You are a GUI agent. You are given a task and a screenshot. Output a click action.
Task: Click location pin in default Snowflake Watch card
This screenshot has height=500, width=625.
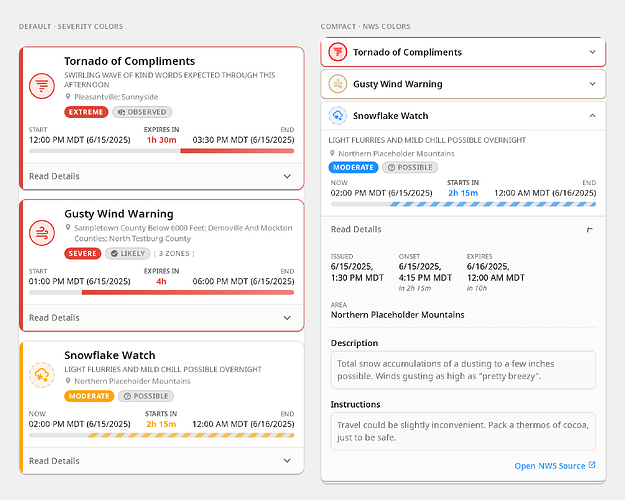tap(68, 381)
